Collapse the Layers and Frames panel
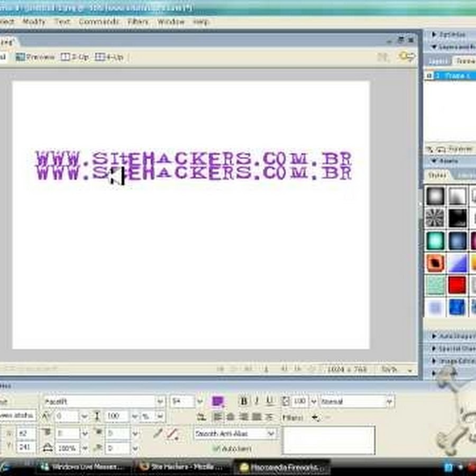 click(x=434, y=47)
